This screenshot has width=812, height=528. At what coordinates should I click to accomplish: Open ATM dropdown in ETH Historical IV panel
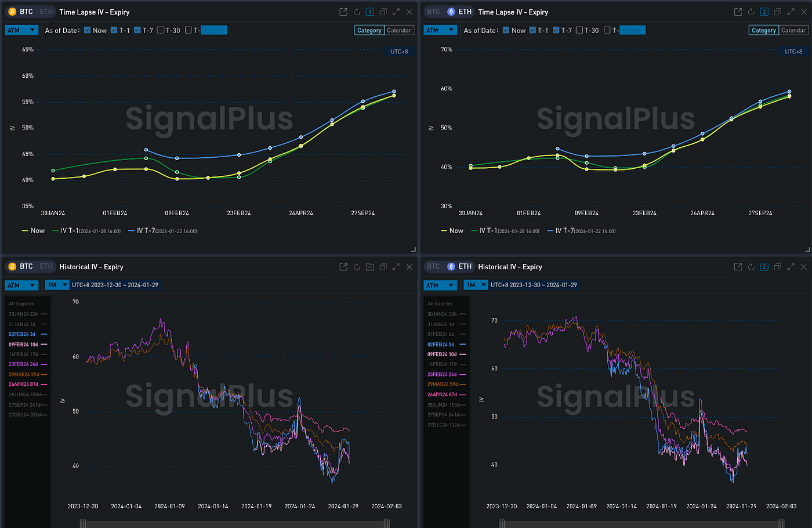(x=440, y=285)
